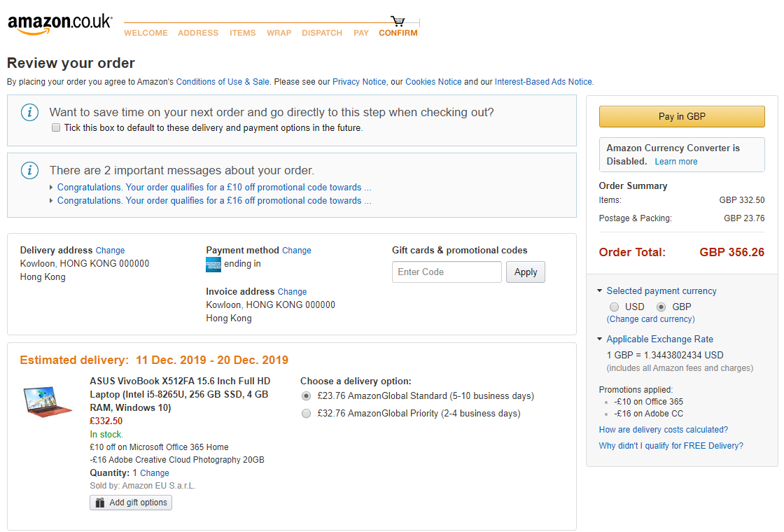Click the info icon beside important messages

[x=29, y=170]
